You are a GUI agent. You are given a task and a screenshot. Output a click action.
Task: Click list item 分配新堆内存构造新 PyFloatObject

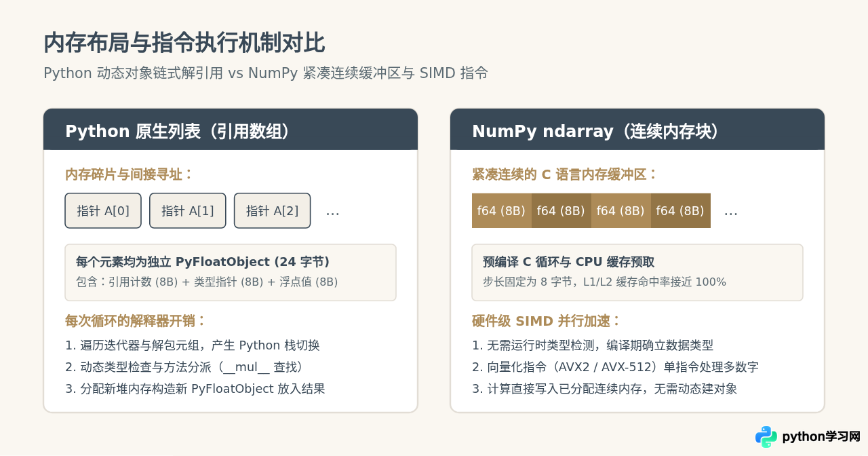(195, 389)
